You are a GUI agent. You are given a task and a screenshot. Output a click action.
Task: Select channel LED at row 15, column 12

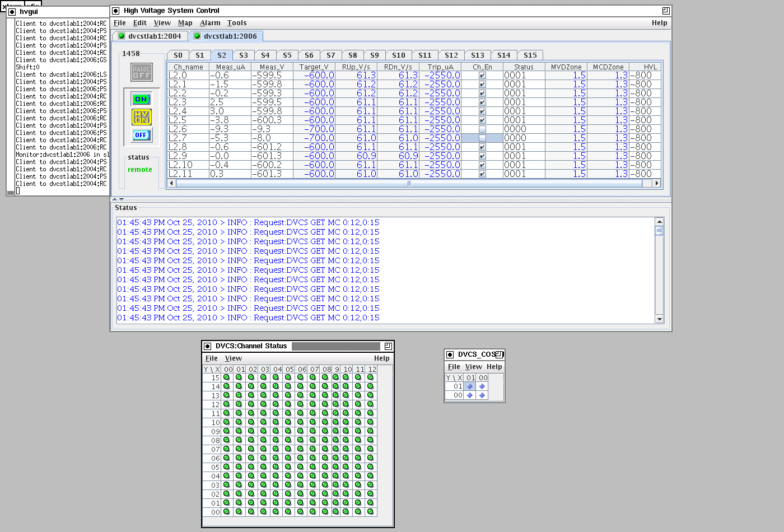click(371, 377)
